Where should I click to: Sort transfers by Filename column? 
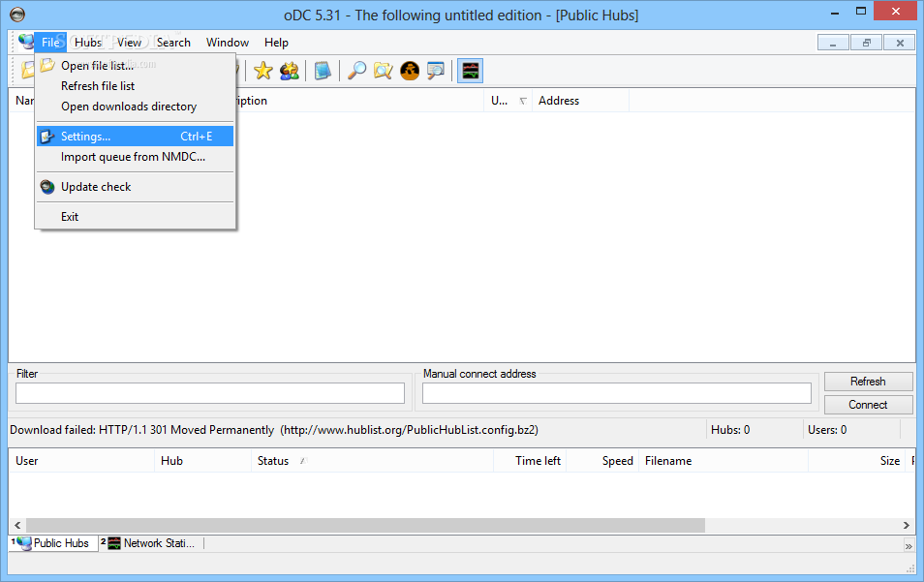point(724,461)
